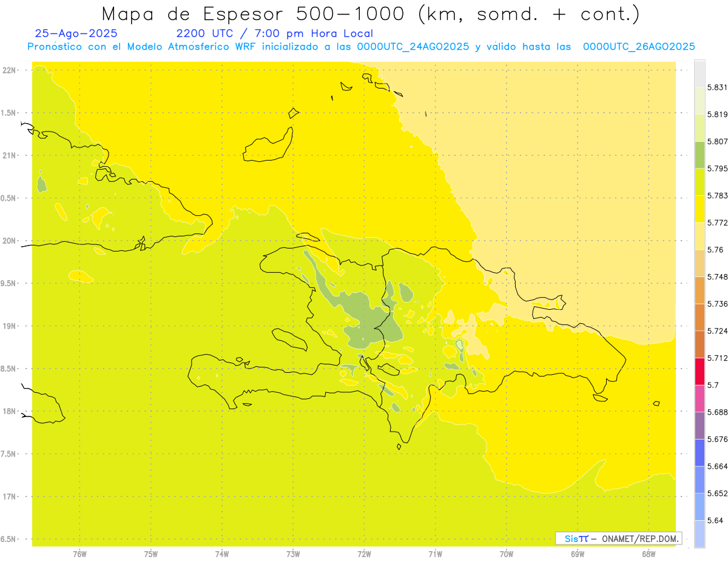
Task: Click the '21N' latitude label
Action: coord(10,155)
